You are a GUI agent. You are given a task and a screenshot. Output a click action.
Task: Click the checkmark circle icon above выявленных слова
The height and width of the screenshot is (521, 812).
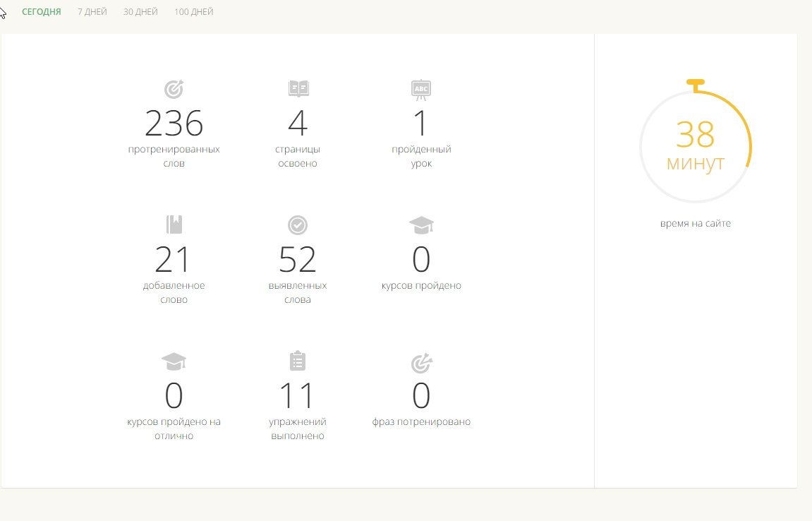[x=298, y=225]
